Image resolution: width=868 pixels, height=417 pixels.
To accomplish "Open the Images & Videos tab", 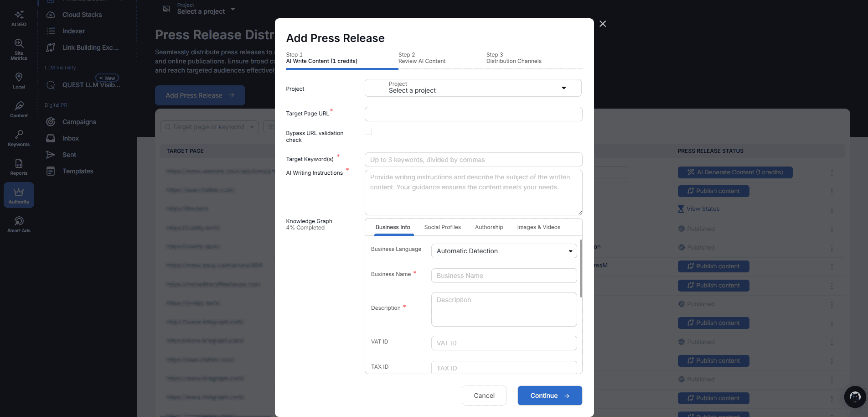I will [x=538, y=227].
